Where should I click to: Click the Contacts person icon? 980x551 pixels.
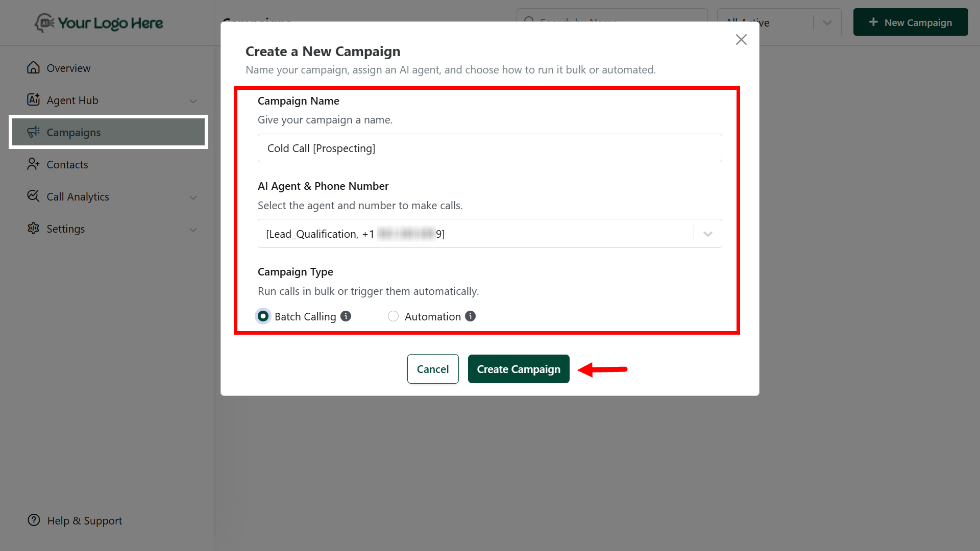[33, 164]
